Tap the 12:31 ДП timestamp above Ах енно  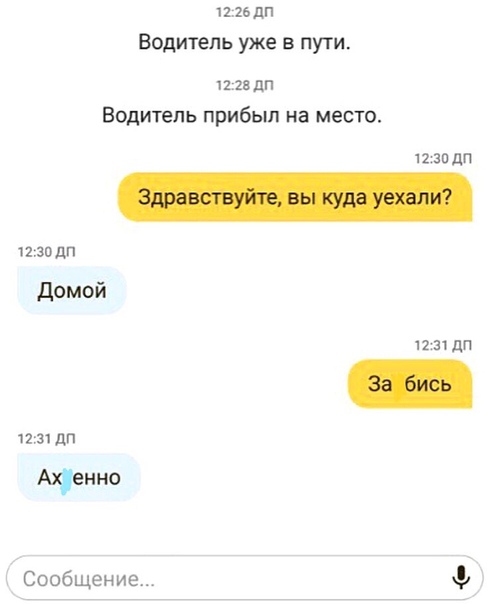point(47,438)
